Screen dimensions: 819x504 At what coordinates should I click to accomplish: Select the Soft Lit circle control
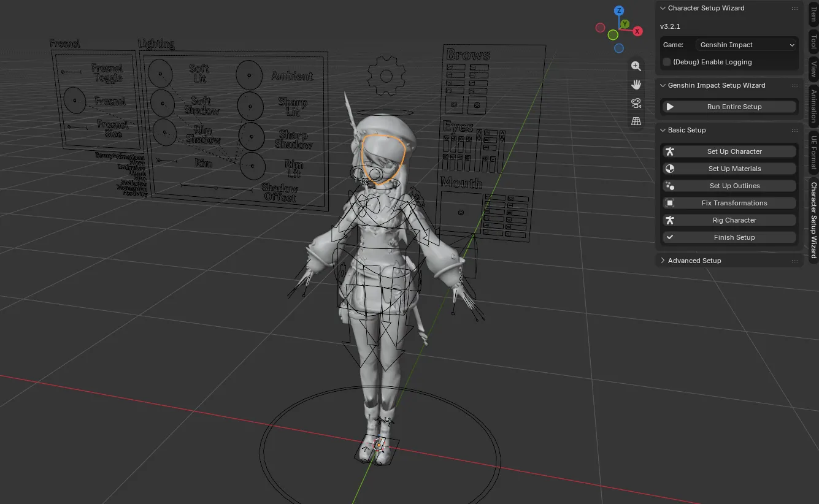[160, 74]
